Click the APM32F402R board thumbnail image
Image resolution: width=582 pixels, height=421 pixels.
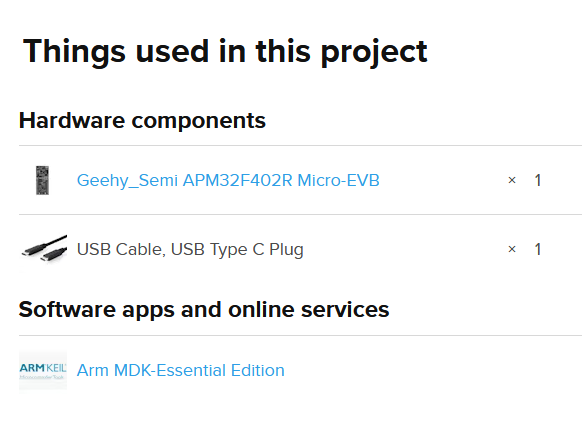pyautogui.click(x=42, y=180)
